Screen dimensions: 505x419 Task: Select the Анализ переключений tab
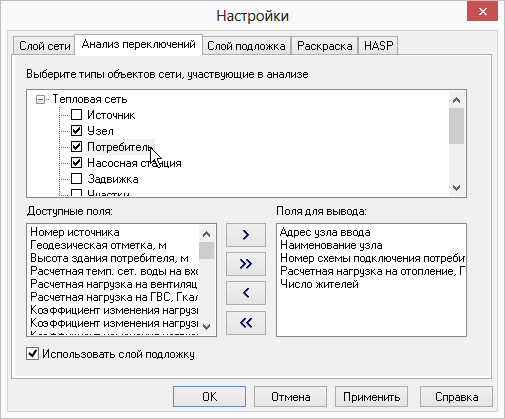[138, 44]
